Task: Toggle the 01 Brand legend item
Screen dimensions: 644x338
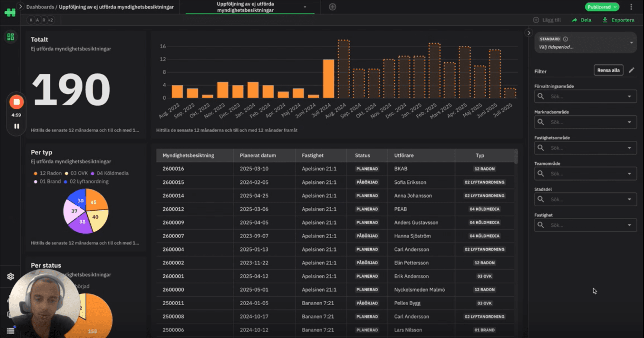Action: (47, 181)
